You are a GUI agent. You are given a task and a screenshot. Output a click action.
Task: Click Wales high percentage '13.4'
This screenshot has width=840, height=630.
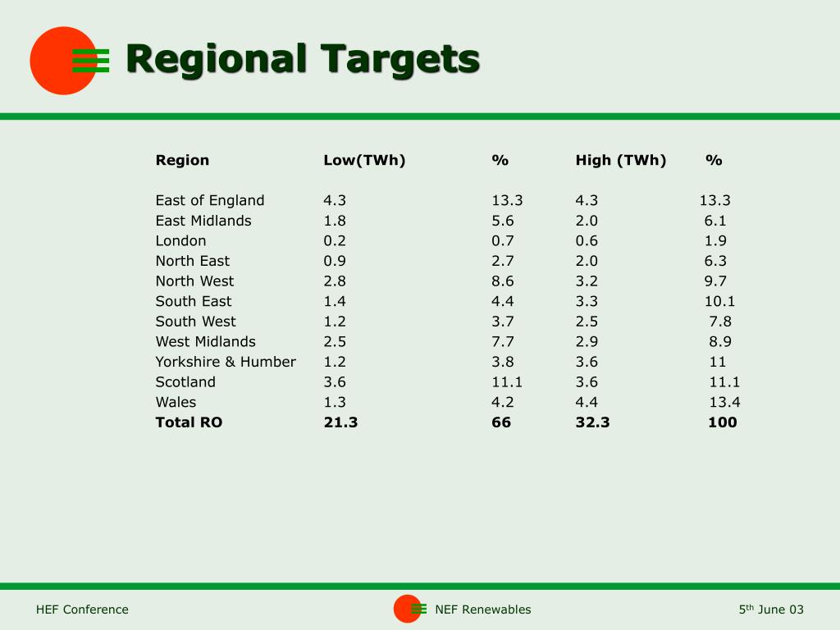[x=724, y=402]
